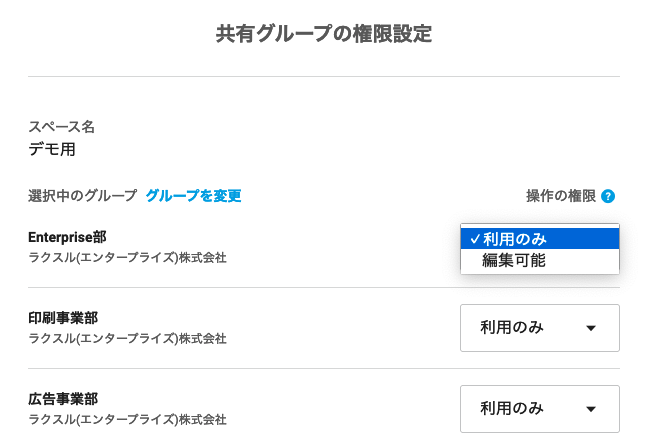This screenshot has width=650, height=448.
Task: Click the checkmark beside 利用のみ option
Action: coord(475,239)
